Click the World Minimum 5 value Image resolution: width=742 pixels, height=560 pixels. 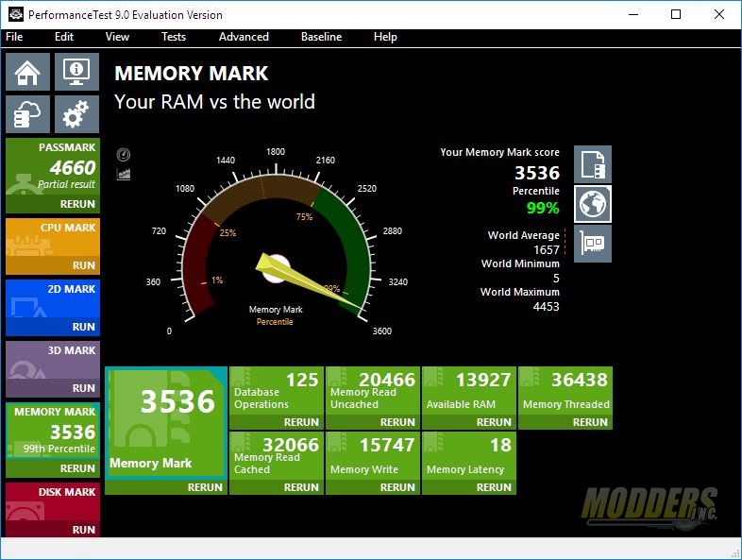pyautogui.click(x=557, y=279)
